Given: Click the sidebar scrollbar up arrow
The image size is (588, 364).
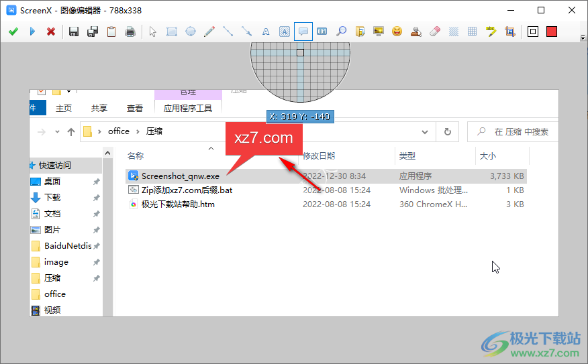Looking at the screenshot, I should pos(107,153).
